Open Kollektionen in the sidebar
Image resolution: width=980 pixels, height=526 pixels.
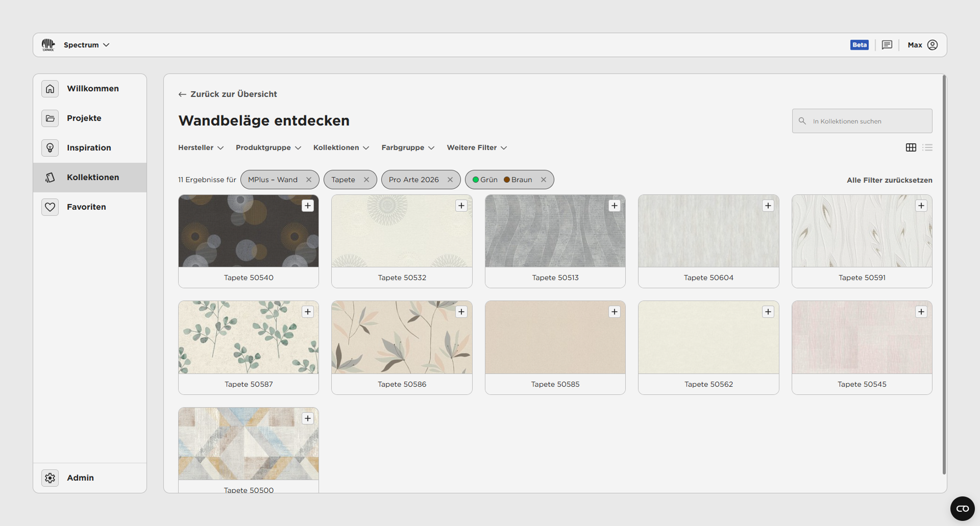tap(93, 178)
